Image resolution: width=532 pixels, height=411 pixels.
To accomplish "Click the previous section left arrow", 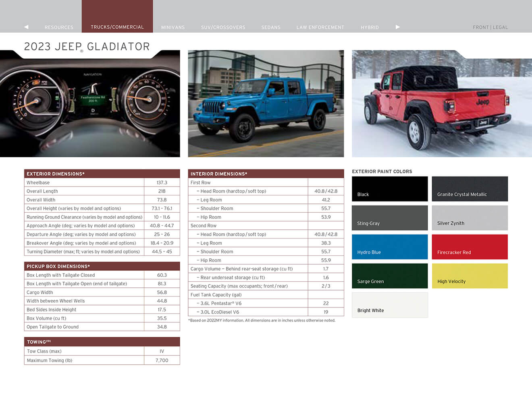I will (26, 27).
